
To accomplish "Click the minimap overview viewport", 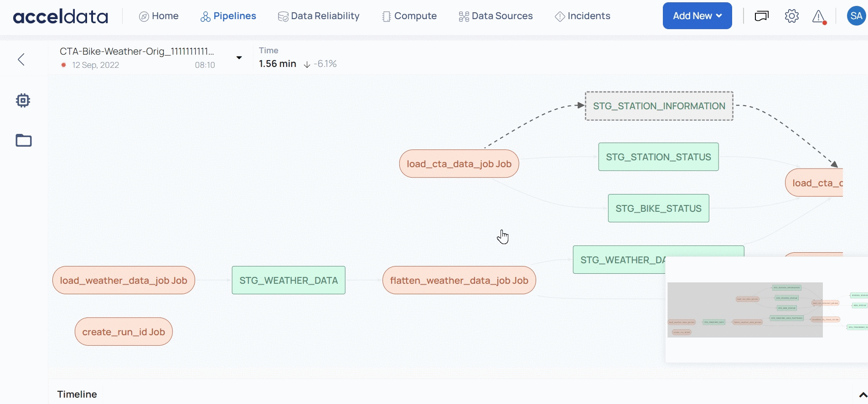I will [x=745, y=310].
